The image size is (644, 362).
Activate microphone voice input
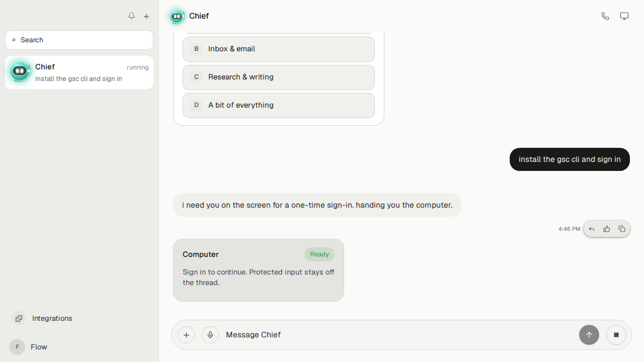(x=210, y=335)
